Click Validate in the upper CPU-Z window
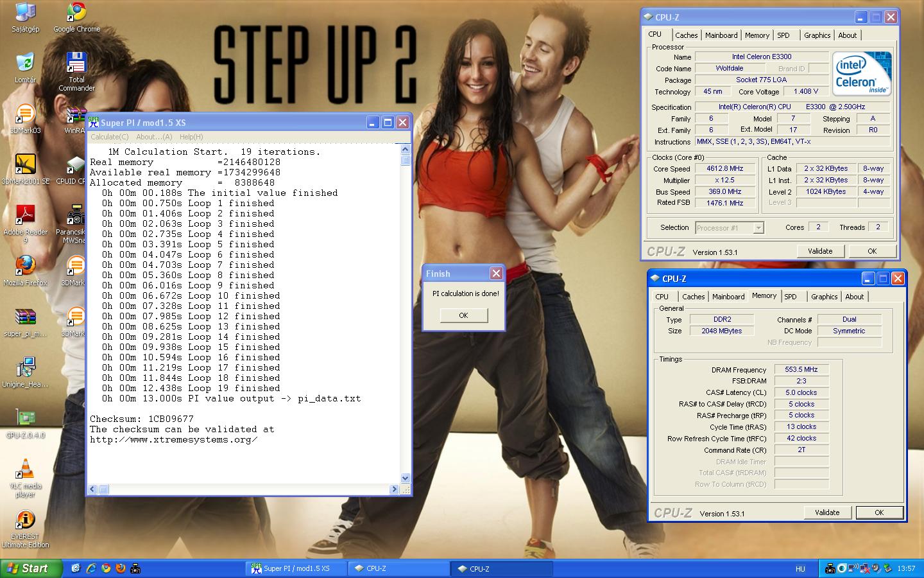Image resolution: width=924 pixels, height=578 pixels. pyautogui.click(x=820, y=251)
